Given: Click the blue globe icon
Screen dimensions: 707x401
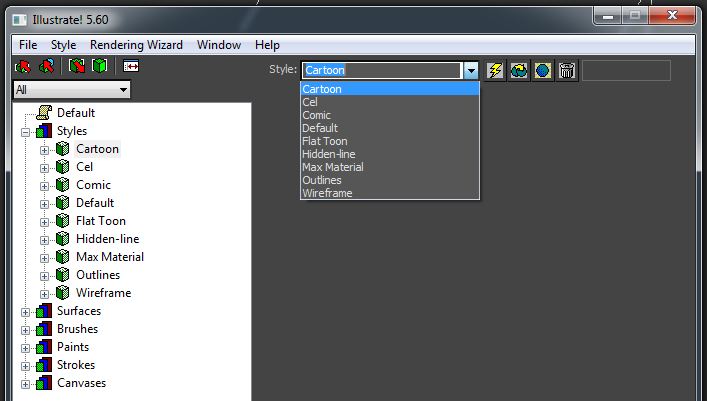Looking at the screenshot, I should coord(543,70).
